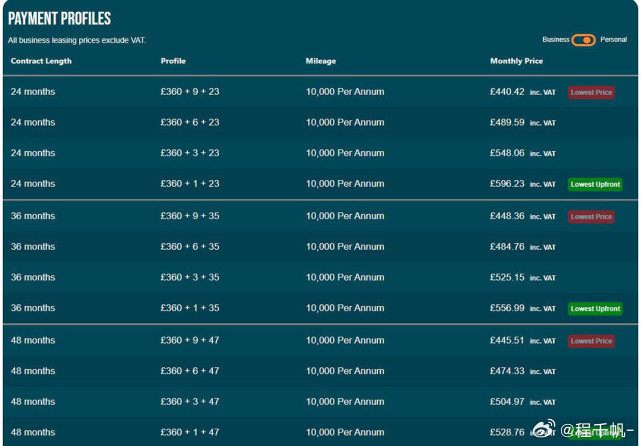This screenshot has width=641, height=446.
Task: Click the £445.51 monthly price
Action: point(507,340)
